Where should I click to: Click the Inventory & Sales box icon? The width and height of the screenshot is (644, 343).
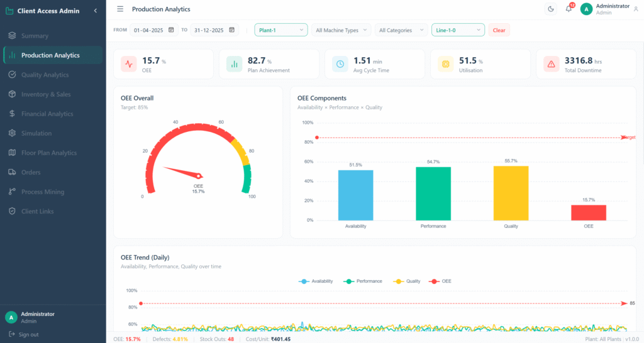click(x=12, y=94)
